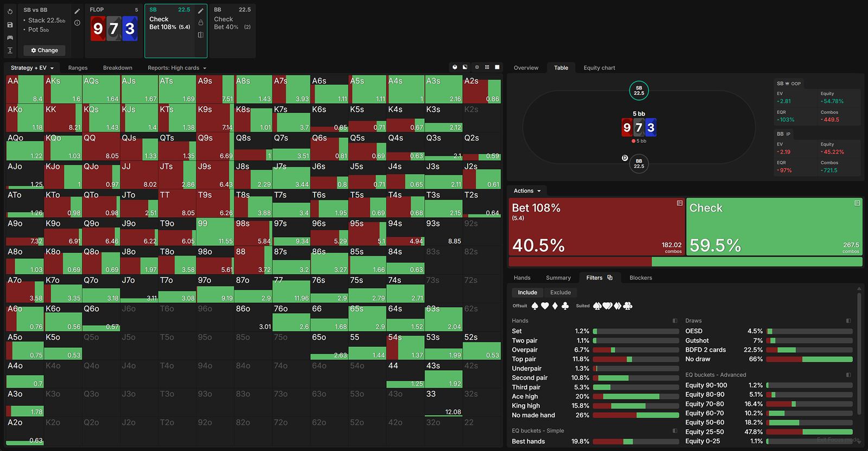Select the Bet 108% action box
868x451 pixels.
[x=597, y=226]
